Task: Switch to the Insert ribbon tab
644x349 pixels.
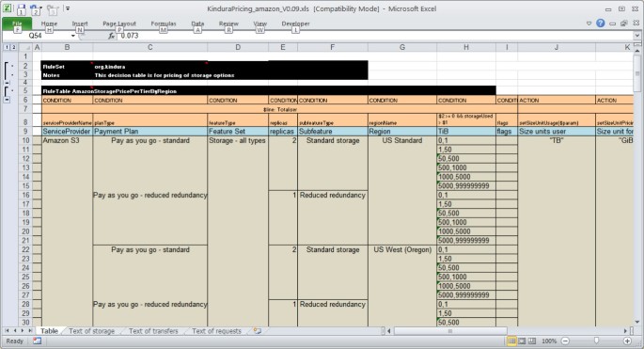Action: 80,24
